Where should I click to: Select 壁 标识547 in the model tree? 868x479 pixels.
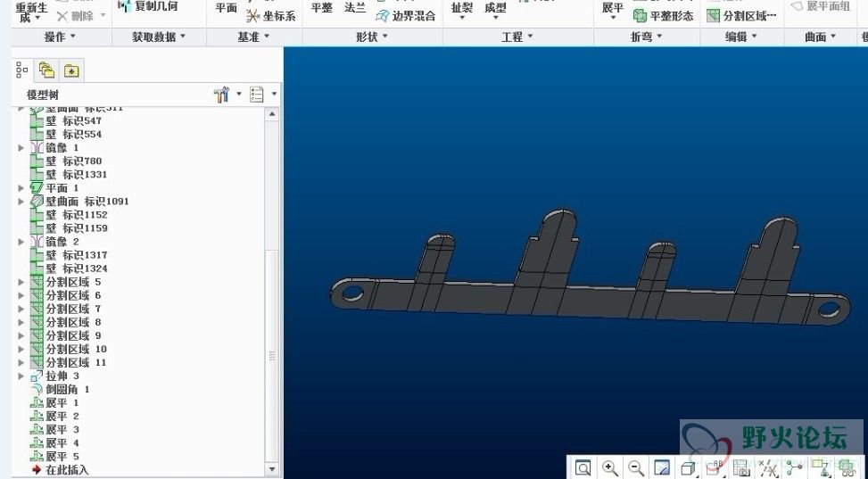(66, 120)
